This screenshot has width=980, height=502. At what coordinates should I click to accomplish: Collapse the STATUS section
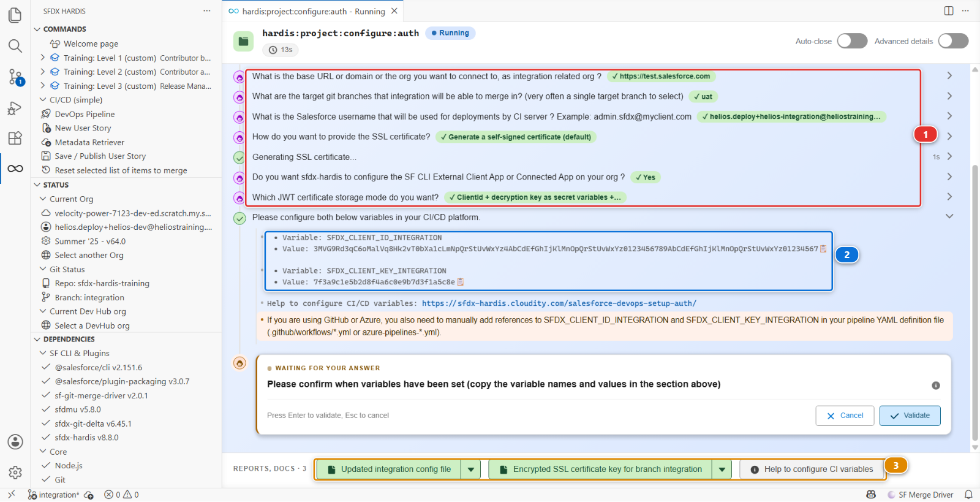click(x=37, y=184)
